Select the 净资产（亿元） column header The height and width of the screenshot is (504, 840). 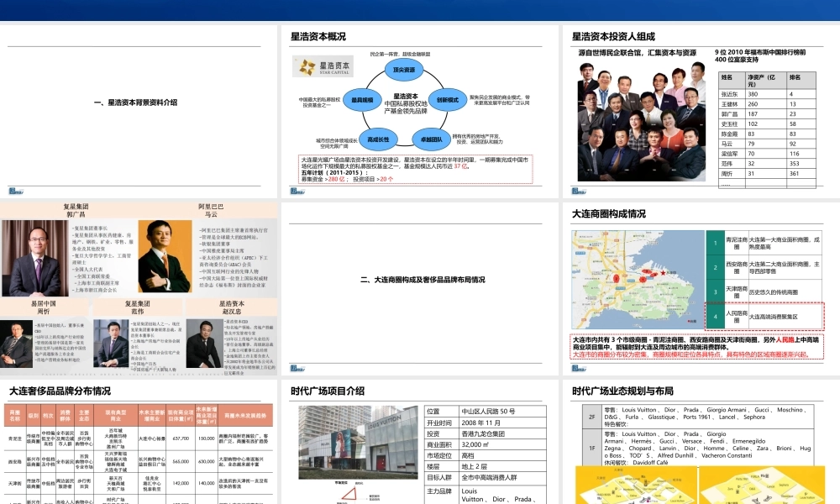pos(766,81)
